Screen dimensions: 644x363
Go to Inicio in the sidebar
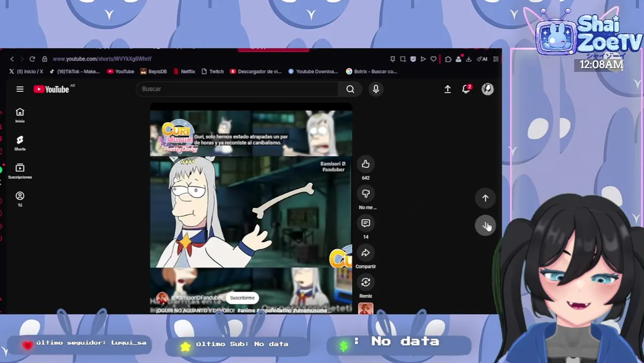coord(20,115)
